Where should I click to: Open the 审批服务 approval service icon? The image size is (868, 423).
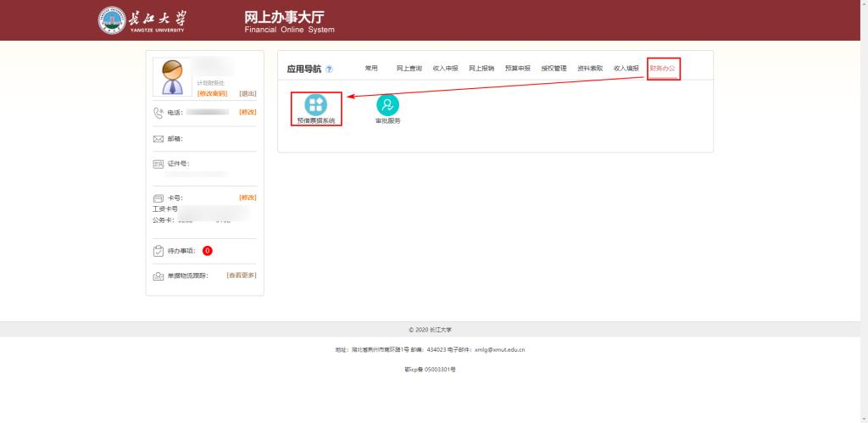coord(387,105)
